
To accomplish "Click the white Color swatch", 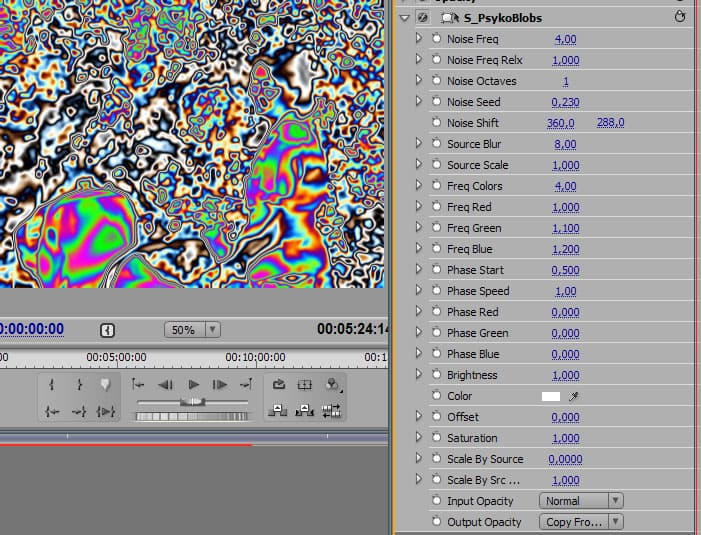I will pyautogui.click(x=550, y=396).
